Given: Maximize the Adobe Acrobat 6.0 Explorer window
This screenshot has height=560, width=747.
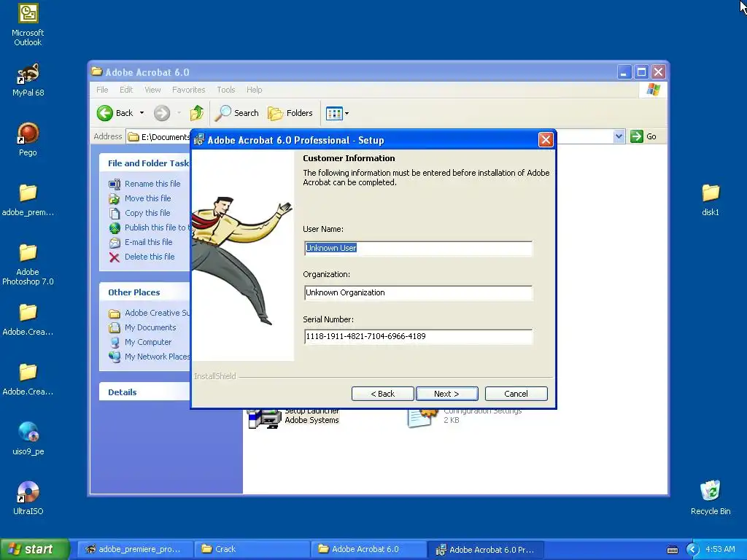Looking at the screenshot, I should click(641, 72).
